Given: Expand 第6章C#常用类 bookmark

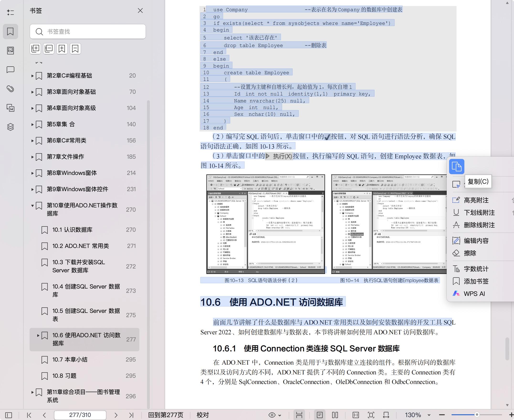Looking at the screenshot, I should pyautogui.click(x=32, y=141).
